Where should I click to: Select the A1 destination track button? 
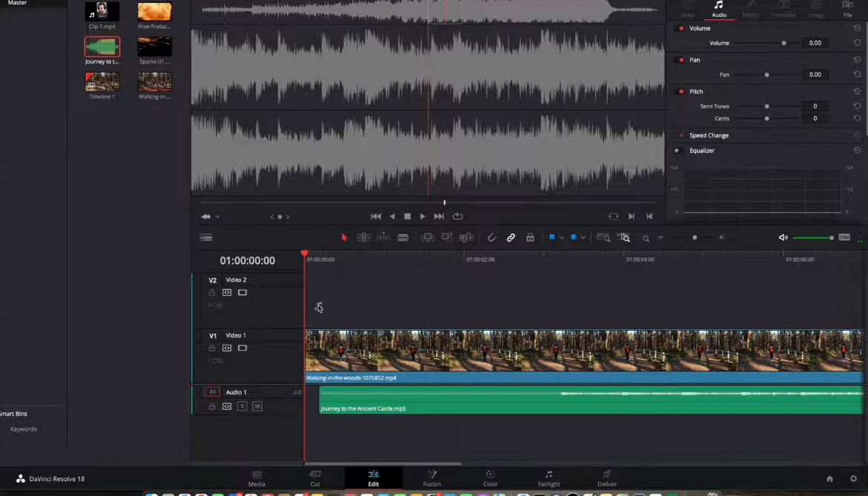click(x=212, y=392)
